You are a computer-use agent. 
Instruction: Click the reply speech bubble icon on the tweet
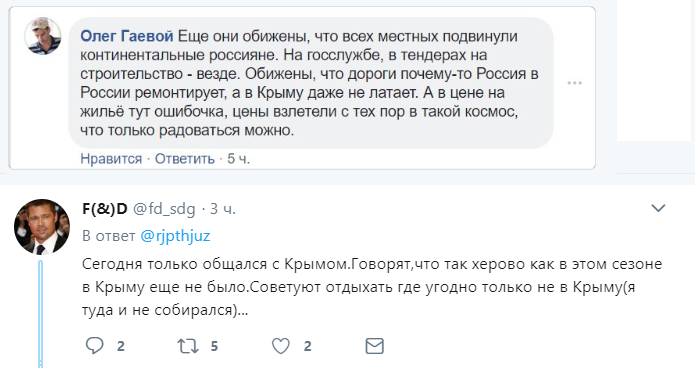tap(94, 346)
